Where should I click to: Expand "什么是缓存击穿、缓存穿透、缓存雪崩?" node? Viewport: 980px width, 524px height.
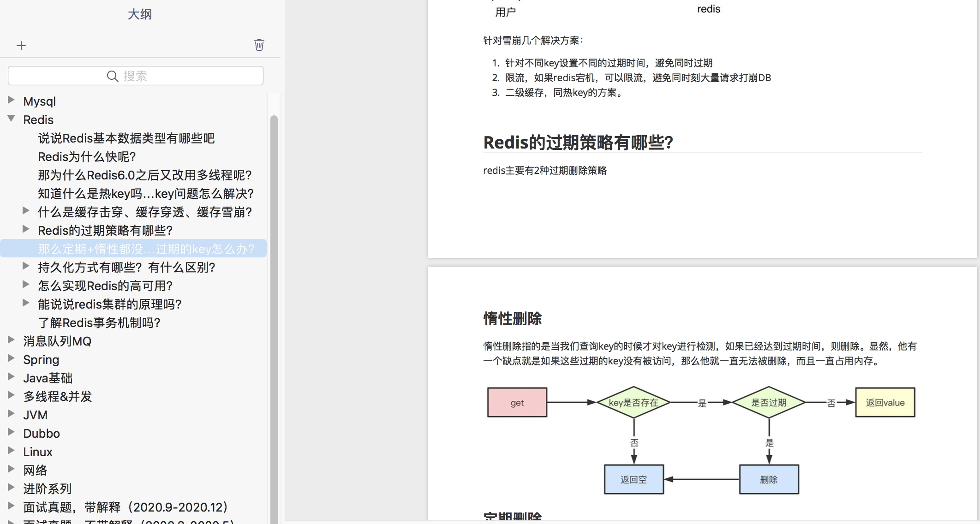click(x=26, y=210)
